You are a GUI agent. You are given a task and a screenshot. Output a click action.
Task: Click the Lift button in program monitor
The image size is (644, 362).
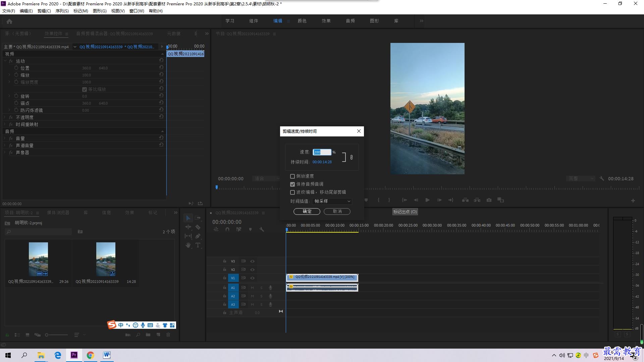[465, 200]
